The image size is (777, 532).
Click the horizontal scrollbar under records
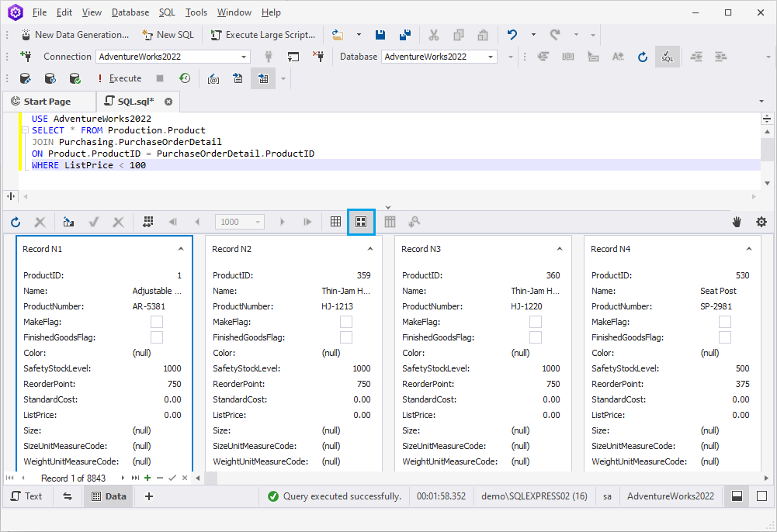[x=482, y=478]
